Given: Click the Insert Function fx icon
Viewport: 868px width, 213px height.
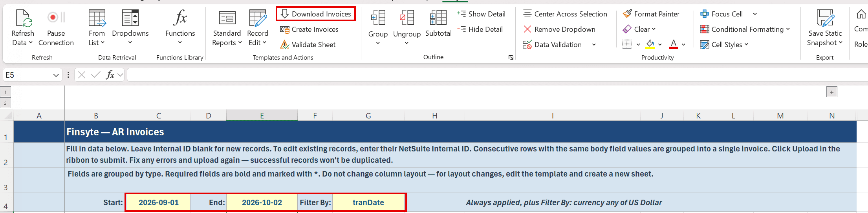Looking at the screenshot, I should click(x=110, y=75).
